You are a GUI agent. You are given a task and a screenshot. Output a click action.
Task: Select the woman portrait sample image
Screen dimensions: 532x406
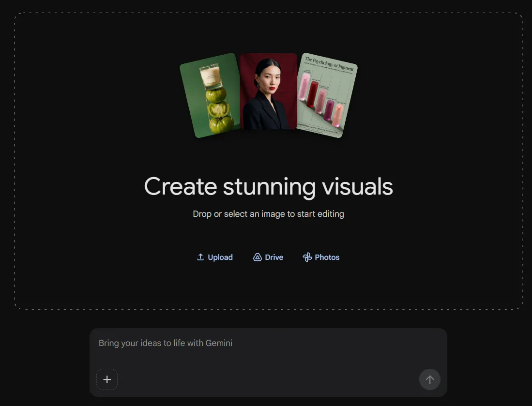click(x=268, y=91)
